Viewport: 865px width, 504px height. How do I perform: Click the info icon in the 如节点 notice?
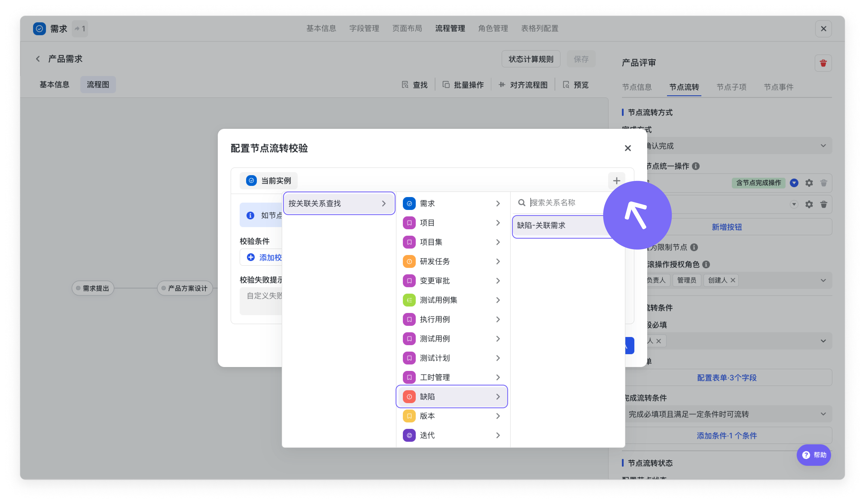tap(250, 216)
